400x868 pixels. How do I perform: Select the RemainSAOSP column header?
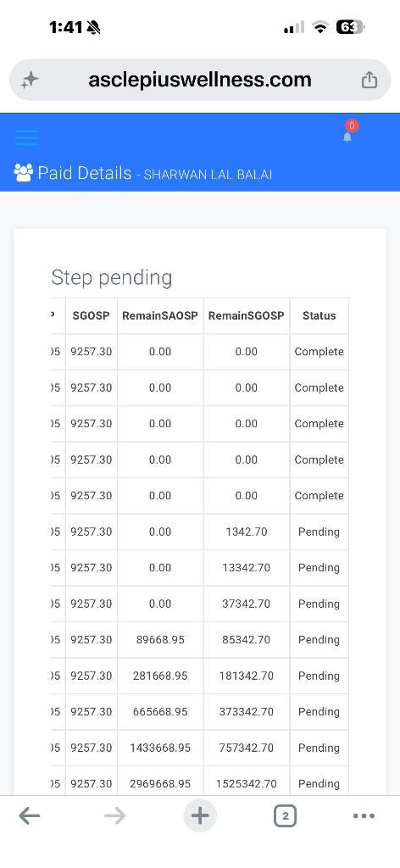click(160, 315)
